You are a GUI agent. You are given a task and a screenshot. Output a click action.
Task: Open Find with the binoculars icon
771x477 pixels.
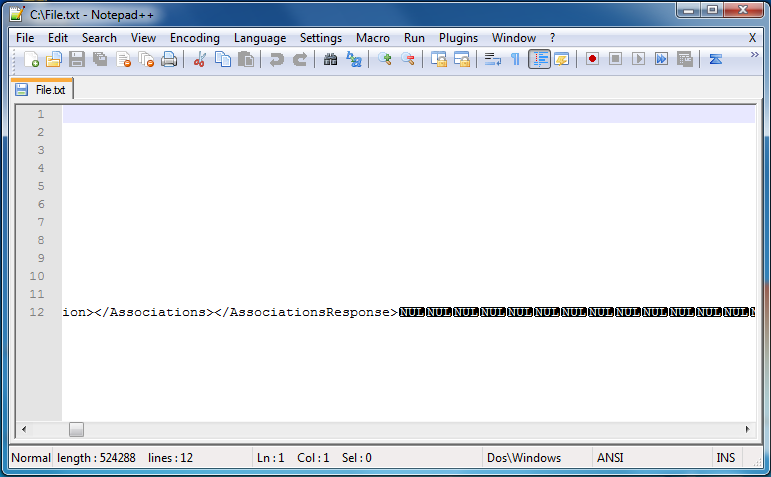pos(331,60)
